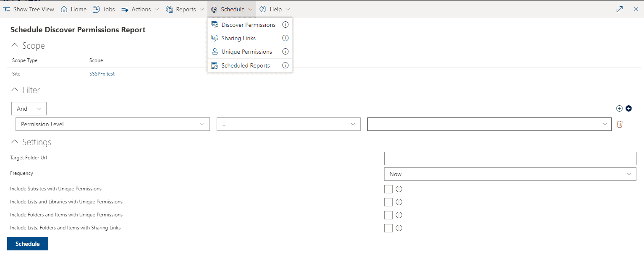Click the Sharing Links info icon
The height and width of the screenshot is (268, 644).
[x=285, y=38]
